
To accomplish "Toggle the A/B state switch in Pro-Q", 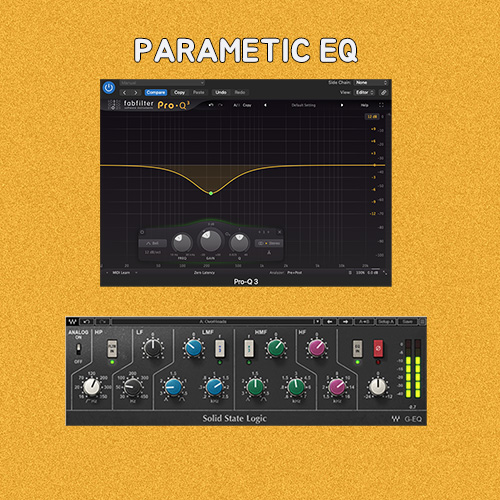I will click(x=236, y=105).
